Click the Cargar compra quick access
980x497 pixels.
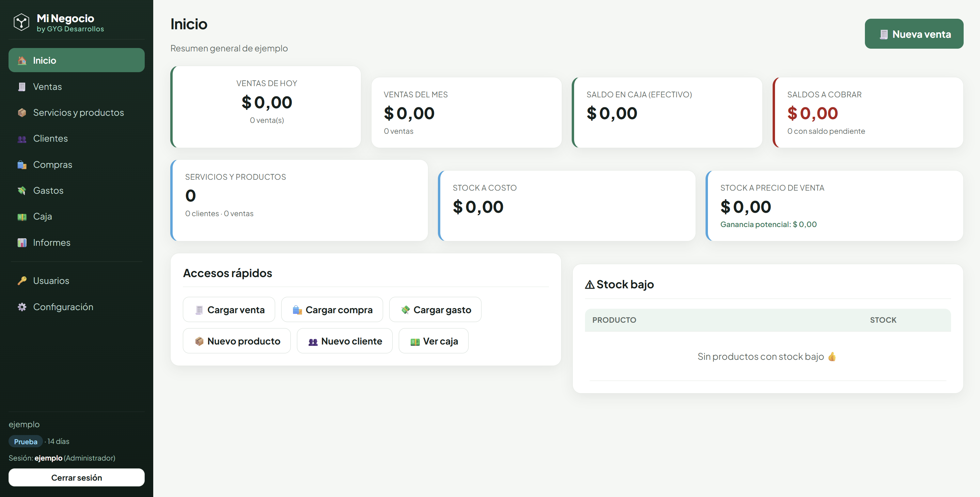(332, 309)
